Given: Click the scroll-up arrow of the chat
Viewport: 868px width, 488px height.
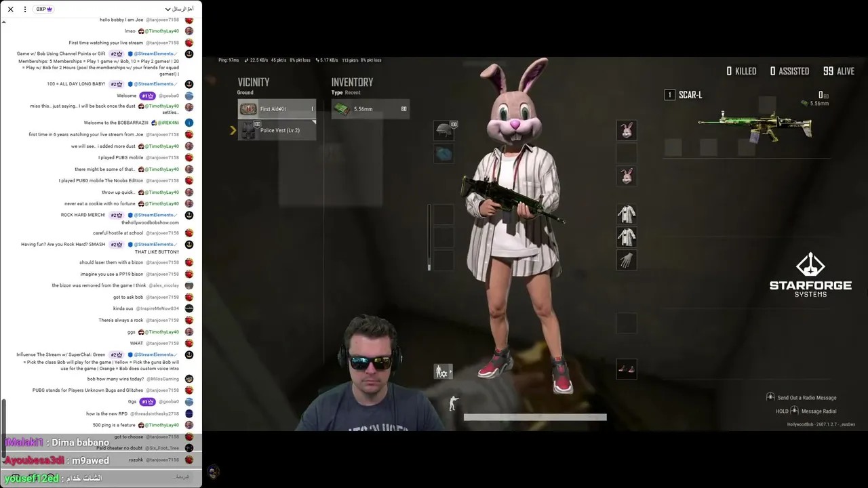Looking at the screenshot, I should tap(3, 22).
